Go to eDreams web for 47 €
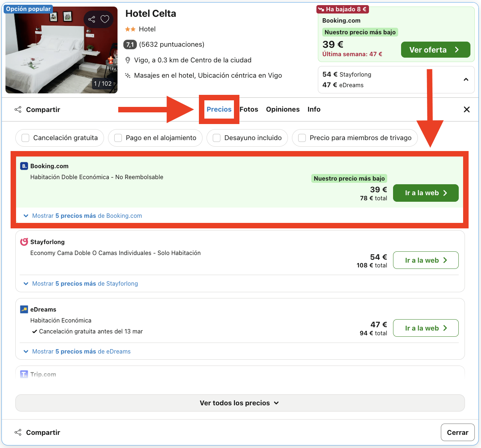 (426, 328)
